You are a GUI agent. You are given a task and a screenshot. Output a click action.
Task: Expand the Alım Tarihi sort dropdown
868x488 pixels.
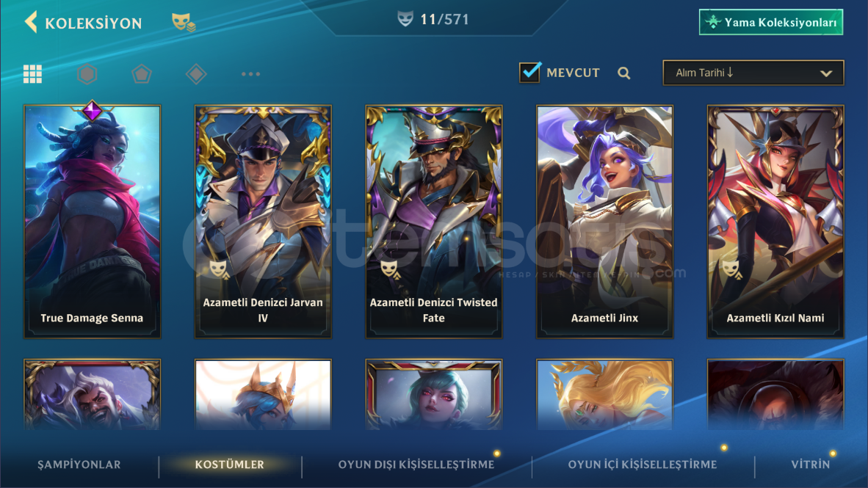[x=753, y=73]
